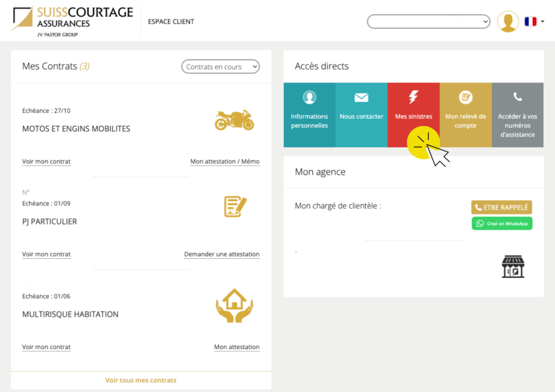Click the PJ Particulier document icon
Viewport: 555px width, 392px height.
235,207
